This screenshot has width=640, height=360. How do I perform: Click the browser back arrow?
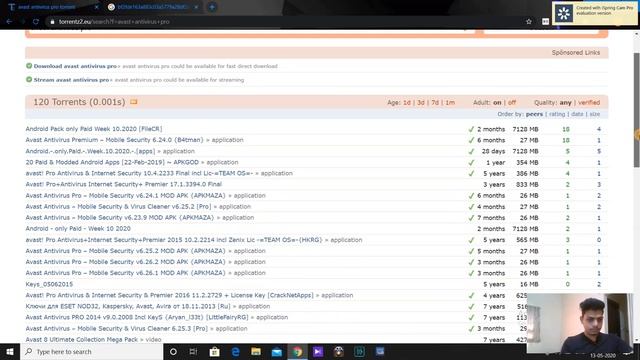click(x=9, y=22)
